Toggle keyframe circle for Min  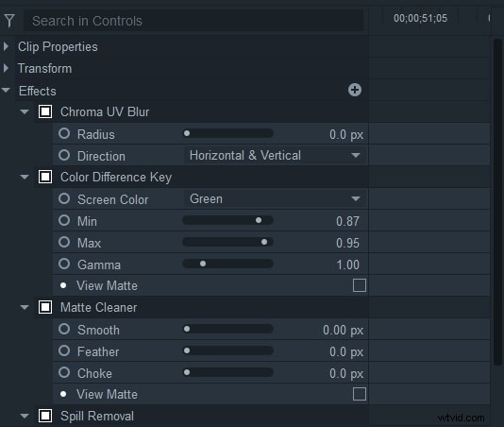(x=64, y=220)
